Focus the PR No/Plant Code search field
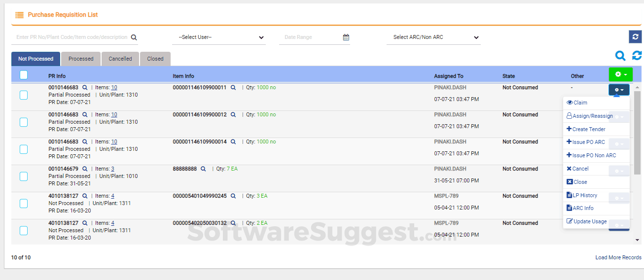 [x=72, y=37]
